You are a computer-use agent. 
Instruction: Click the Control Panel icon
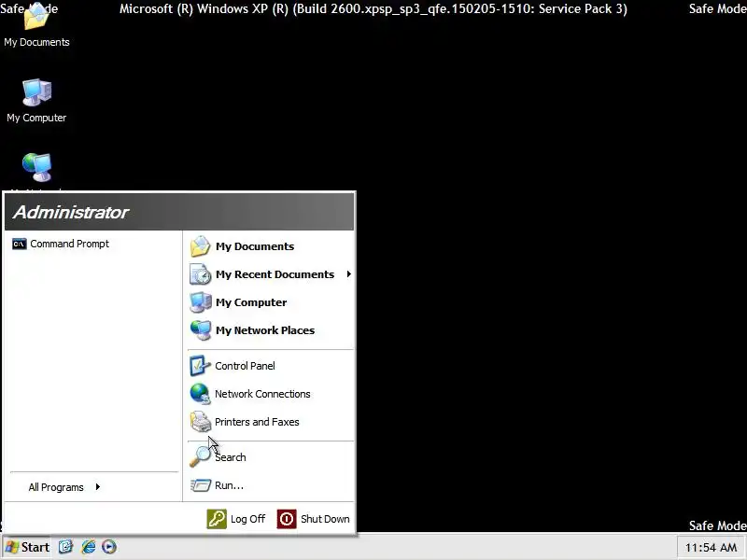tap(200, 366)
